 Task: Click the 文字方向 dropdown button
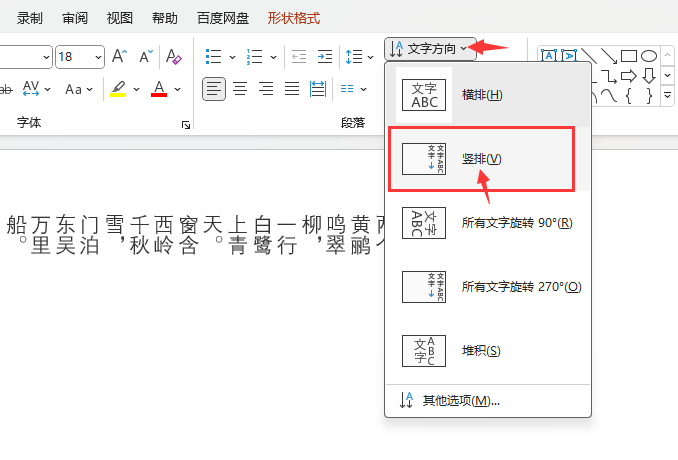tap(430, 48)
